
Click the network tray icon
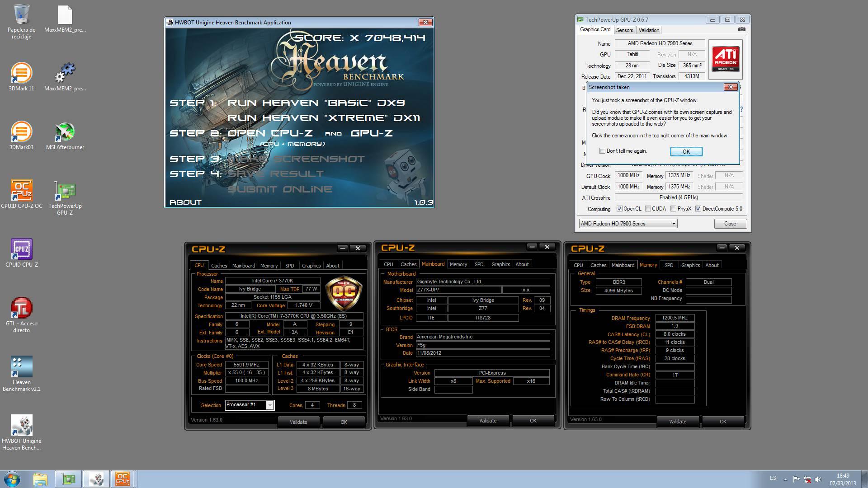[x=807, y=479]
